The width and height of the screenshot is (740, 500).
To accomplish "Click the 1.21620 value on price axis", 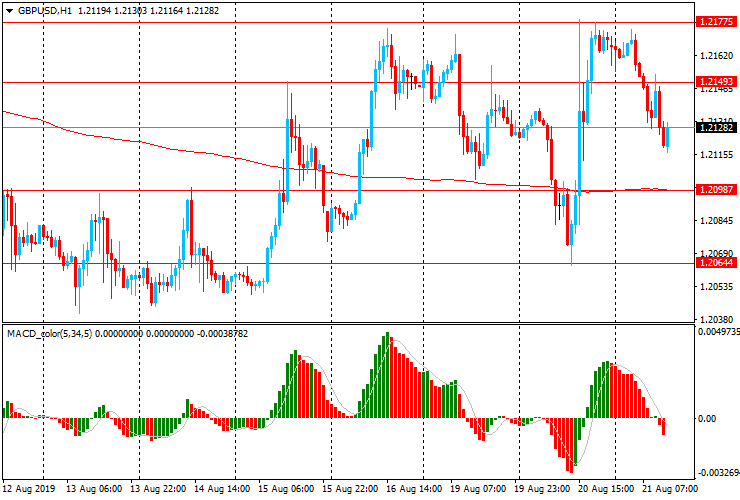I will [x=717, y=56].
